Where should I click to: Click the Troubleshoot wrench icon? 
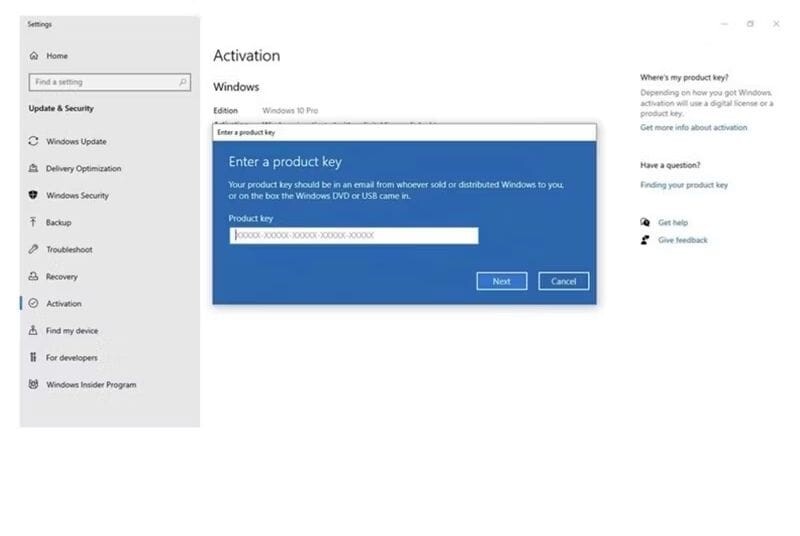(34, 249)
